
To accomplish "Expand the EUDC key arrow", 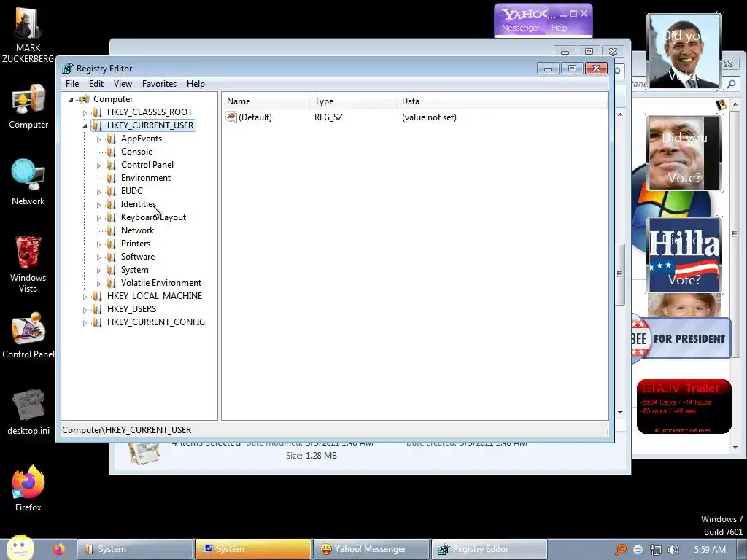I will pos(98,192).
